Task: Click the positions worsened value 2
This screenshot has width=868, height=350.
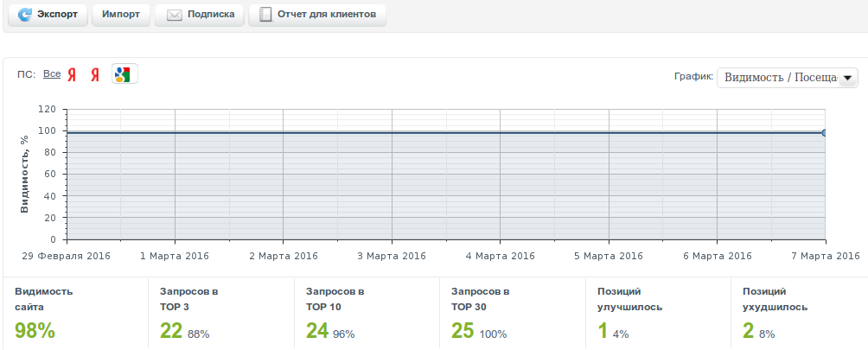Action: tap(748, 330)
